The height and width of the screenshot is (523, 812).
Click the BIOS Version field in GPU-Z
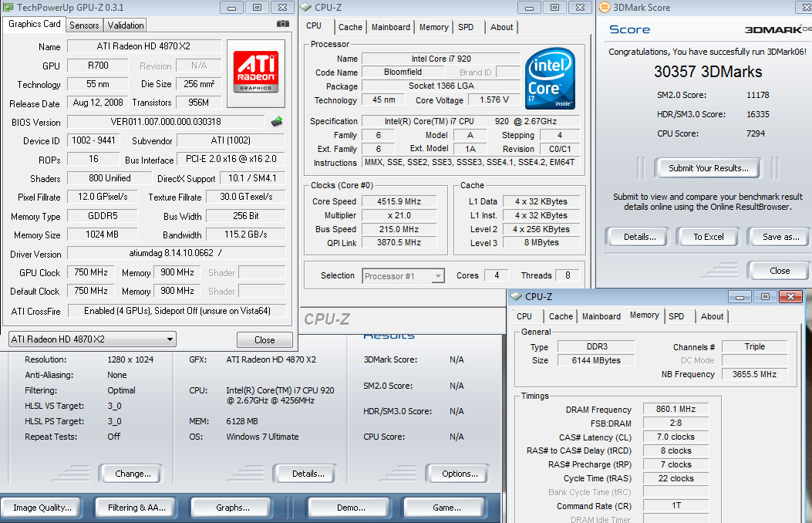point(166,122)
